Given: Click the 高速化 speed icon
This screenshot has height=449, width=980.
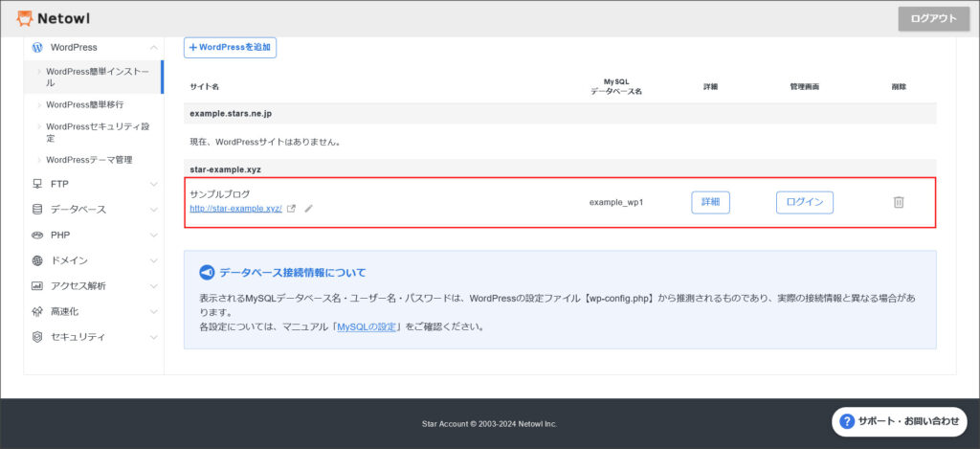Looking at the screenshot, I should (x=37, y=311).
